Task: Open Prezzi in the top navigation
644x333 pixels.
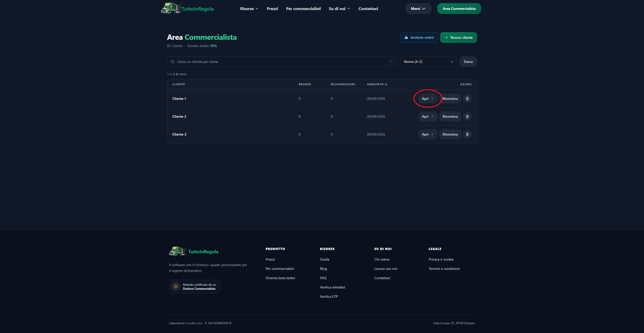Action: 272,9
